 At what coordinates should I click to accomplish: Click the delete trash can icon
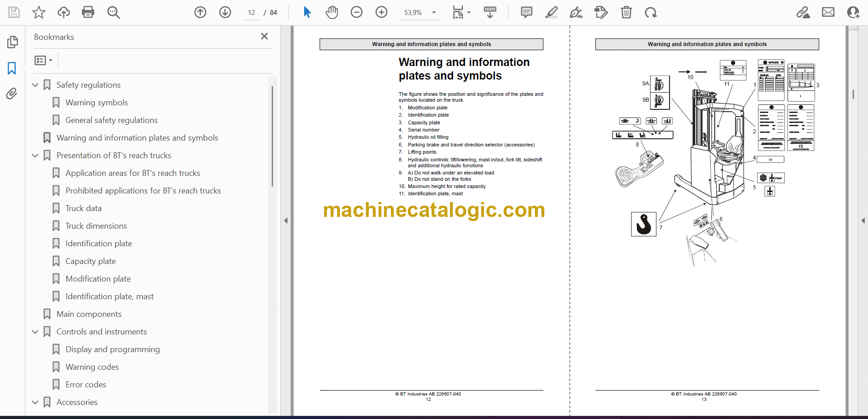coord(626,12)
